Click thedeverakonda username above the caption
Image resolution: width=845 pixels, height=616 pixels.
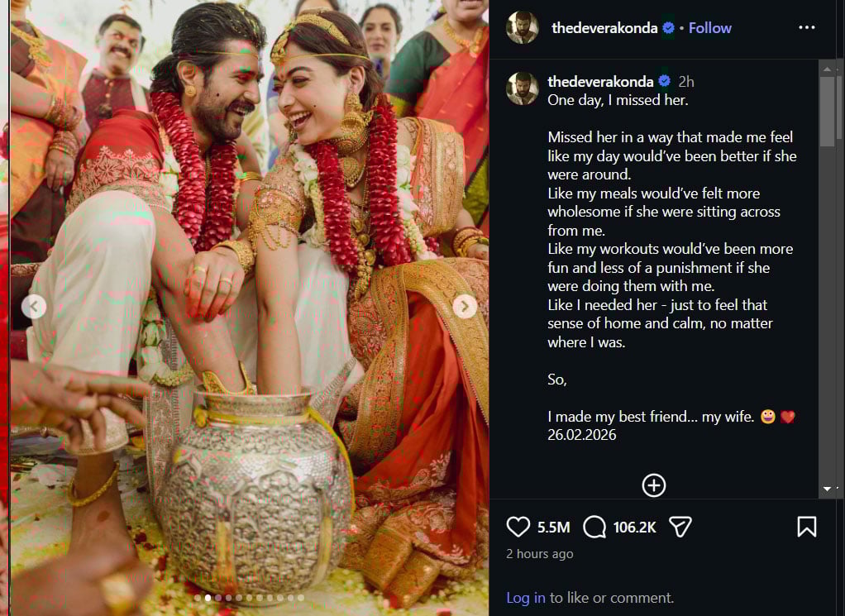pyautogui.click(x=603, y=81)
